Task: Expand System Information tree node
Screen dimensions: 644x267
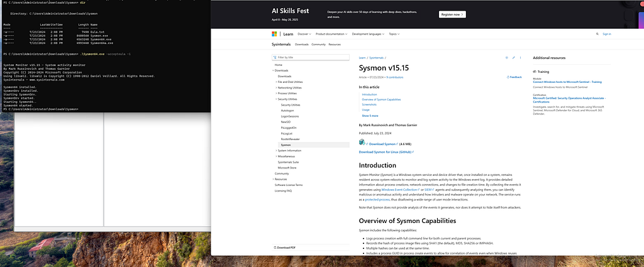Action: 277,151
